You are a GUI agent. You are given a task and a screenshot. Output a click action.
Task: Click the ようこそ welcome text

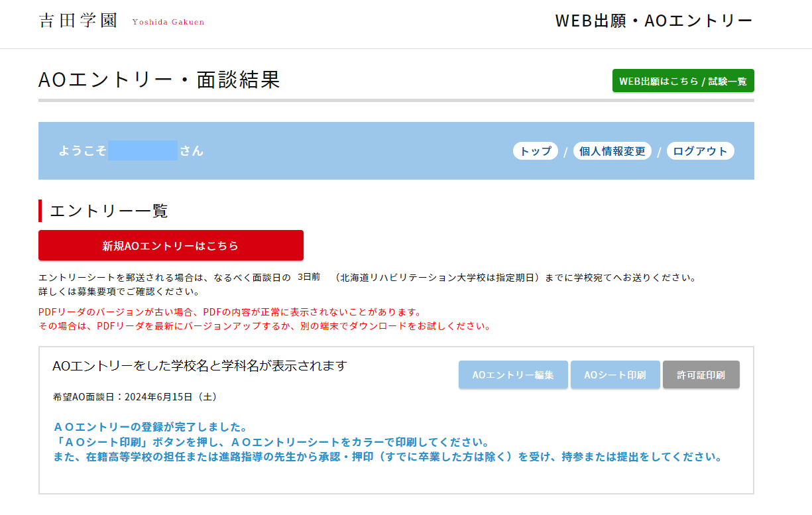point(82,150)
